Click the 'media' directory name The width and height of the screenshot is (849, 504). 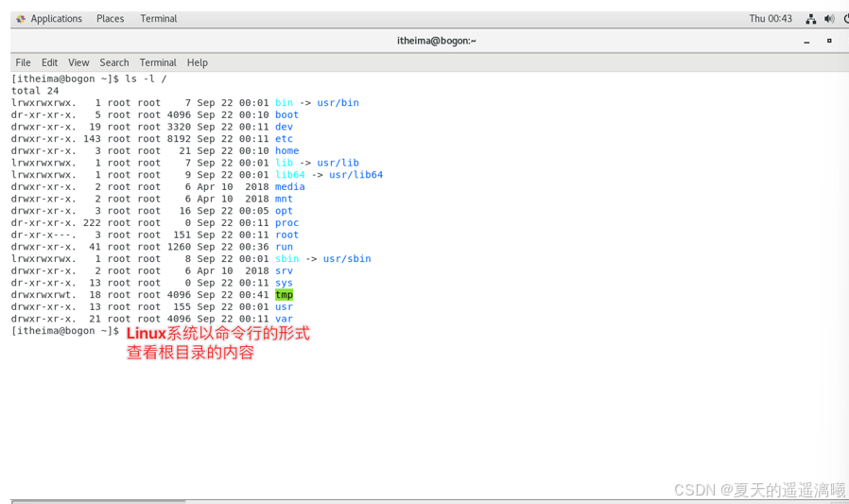[289, 187]
